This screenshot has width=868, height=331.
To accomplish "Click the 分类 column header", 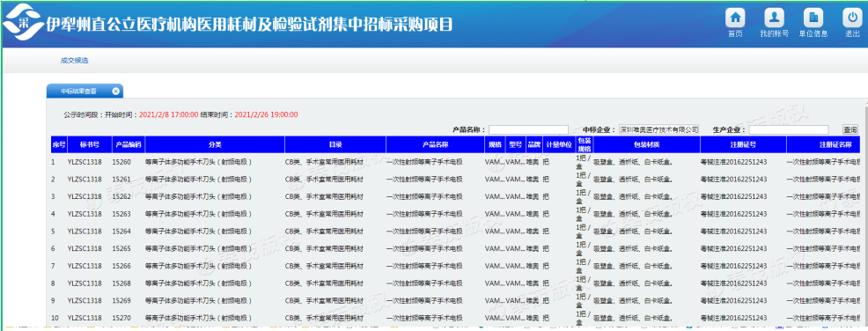I will coord(215,144).
